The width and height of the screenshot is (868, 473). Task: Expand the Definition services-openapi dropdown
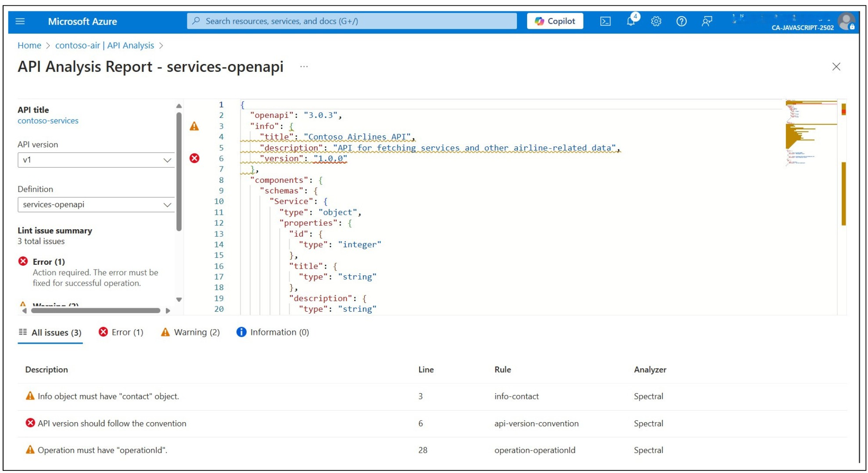(96, 205)
